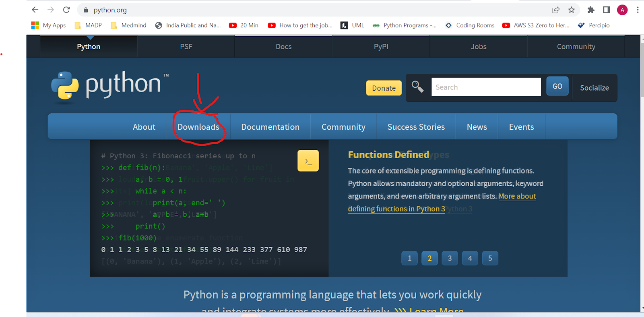Open the My Apps bookmark
The width and height of the screenshot is (644, 317).
(x=49, y=25)
